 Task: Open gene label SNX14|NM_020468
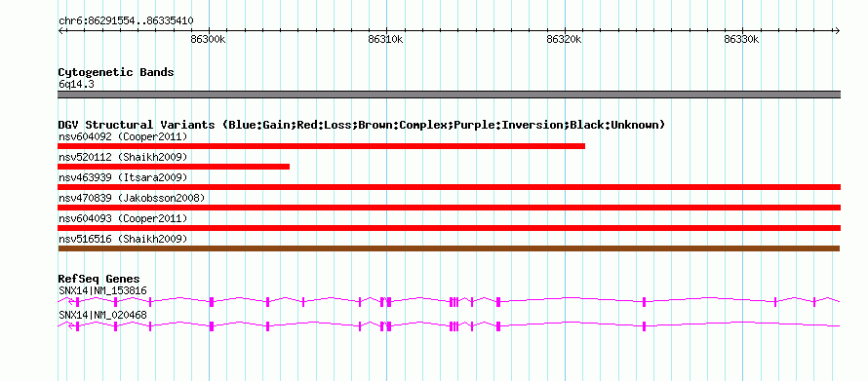(102, 315)
